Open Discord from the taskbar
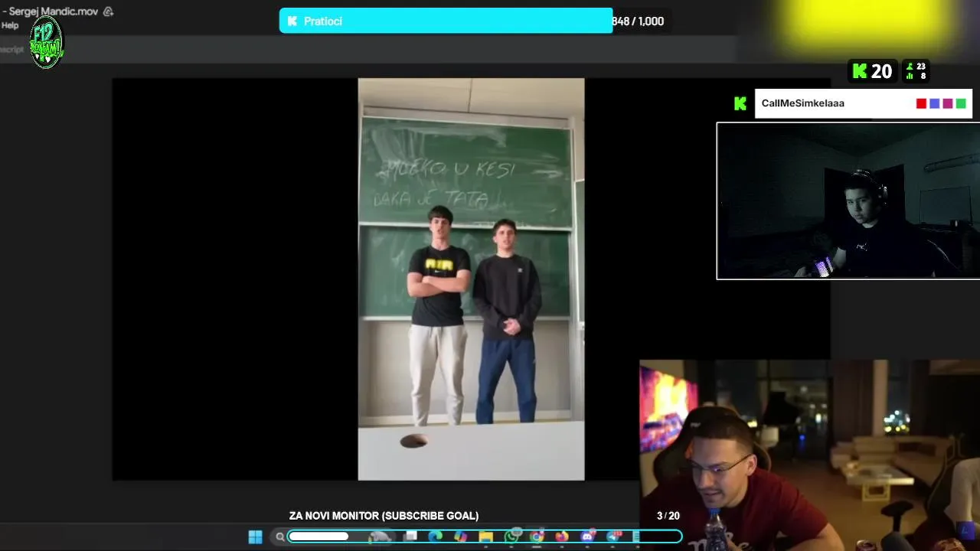The width and height of the screenshot is (980, 551). pyautogui.click(x=588, y=536)
